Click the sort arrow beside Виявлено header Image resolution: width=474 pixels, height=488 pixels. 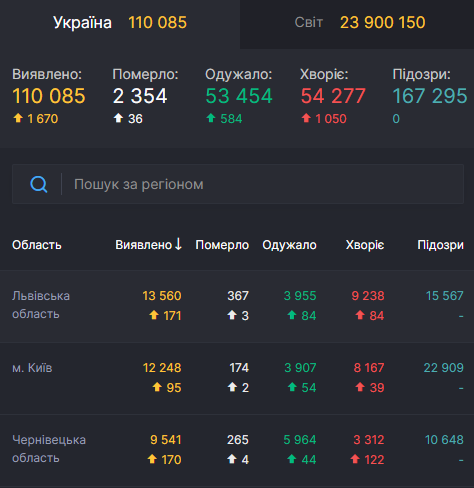pyautogui.click(x=178, y=244)
